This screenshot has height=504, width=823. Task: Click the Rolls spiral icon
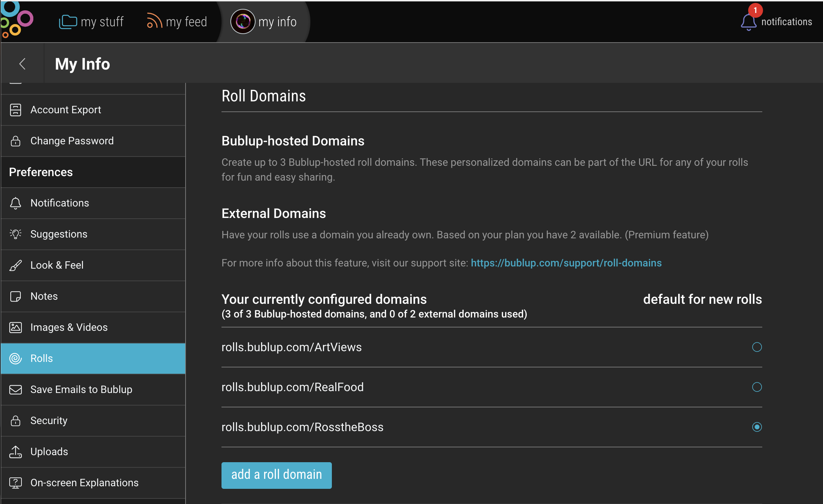click(x=16, y=359)
